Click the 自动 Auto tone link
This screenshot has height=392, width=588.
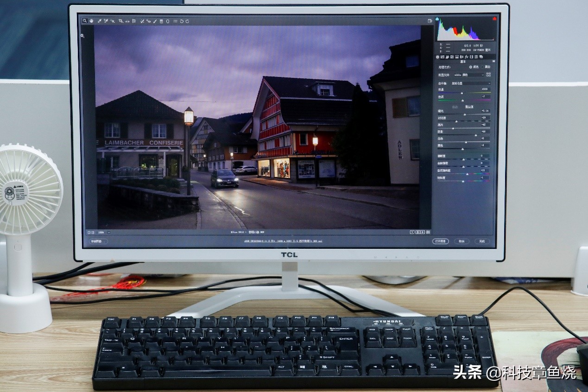(x=455, y=107)
